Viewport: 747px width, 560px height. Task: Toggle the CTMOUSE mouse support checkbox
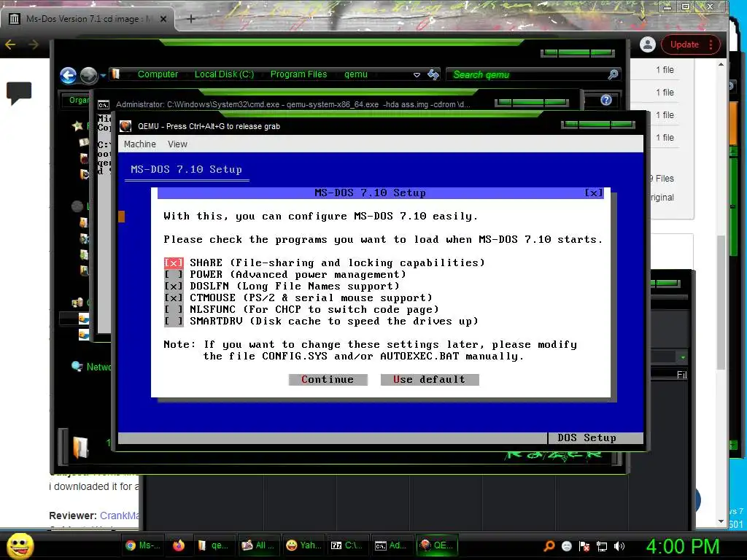[x=174, y=297]
